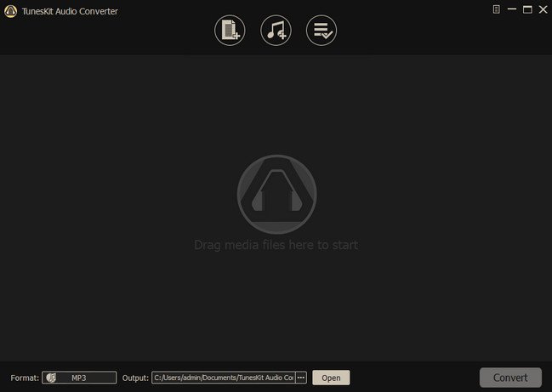This screenshot has height=392, width=552.
Task: Minimize the TunesKit window
Action: [511, 10]
